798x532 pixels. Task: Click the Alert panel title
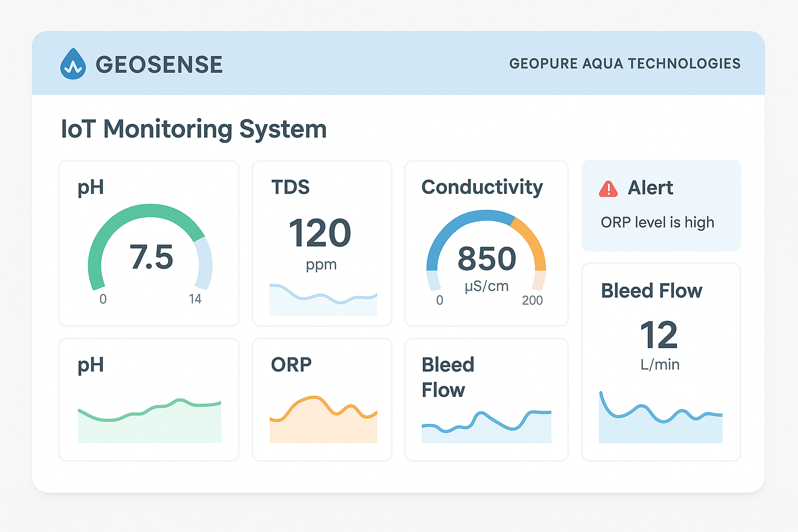pos(650,188)
